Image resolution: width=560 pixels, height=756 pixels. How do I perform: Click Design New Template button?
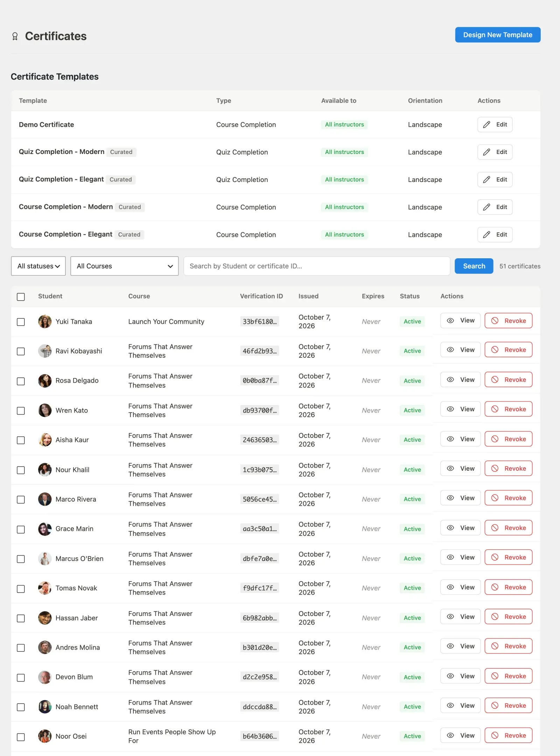(498, 35)
